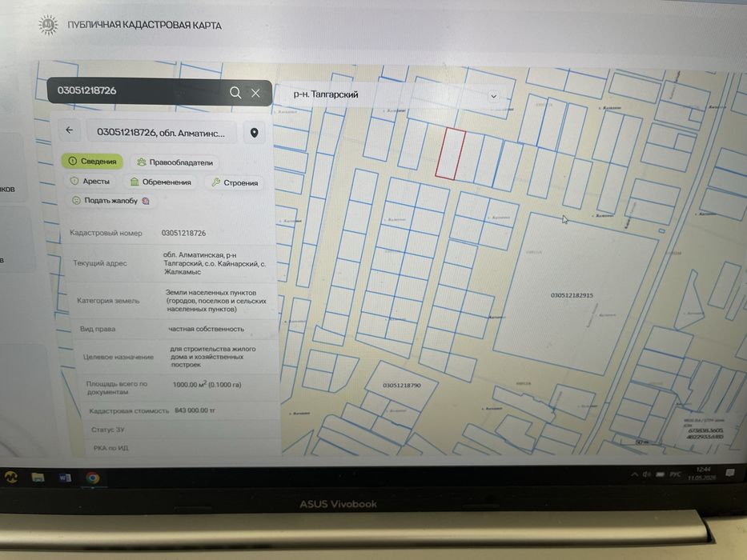Screen dimensions: 747x560
Task: Click the public cadastral map logo
Action: point(48,24)
